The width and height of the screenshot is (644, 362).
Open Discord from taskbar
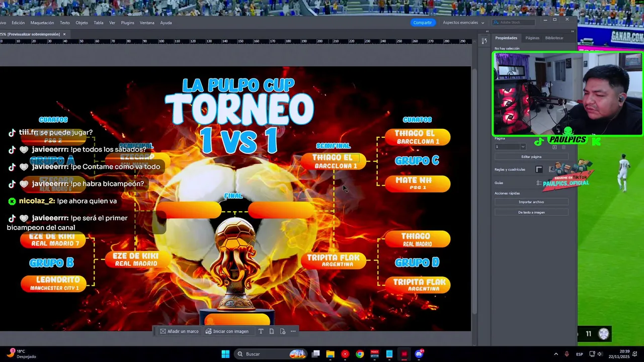(419, 354)
